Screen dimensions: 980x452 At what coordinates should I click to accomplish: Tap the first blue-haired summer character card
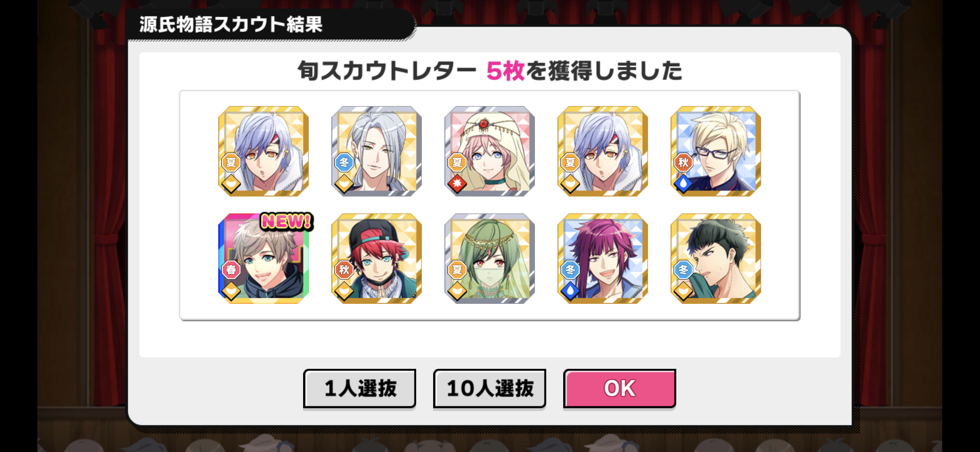pos(263,151)
